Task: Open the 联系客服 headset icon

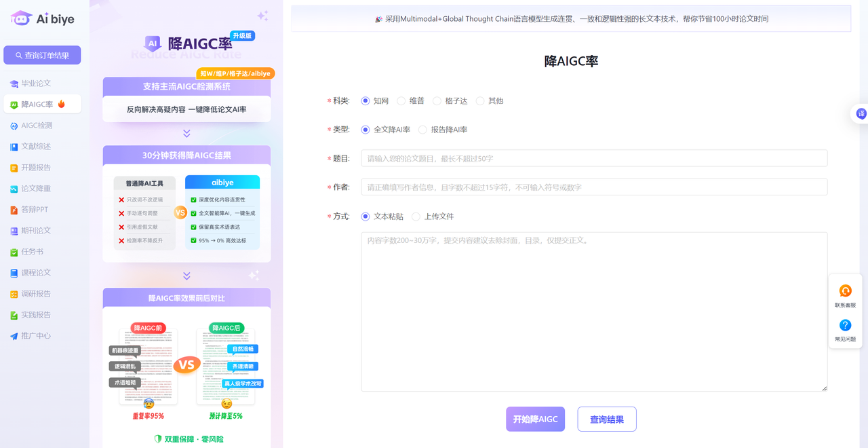Action: [x=845, y=291]
